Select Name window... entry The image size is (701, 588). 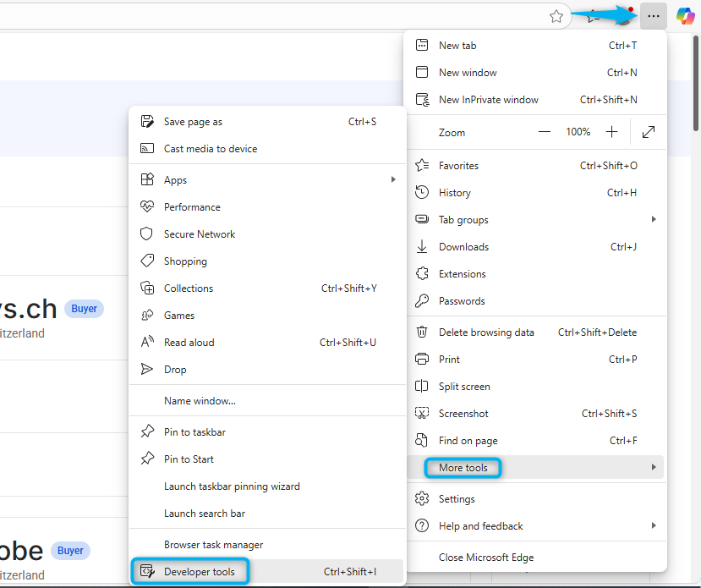(268, 401)
